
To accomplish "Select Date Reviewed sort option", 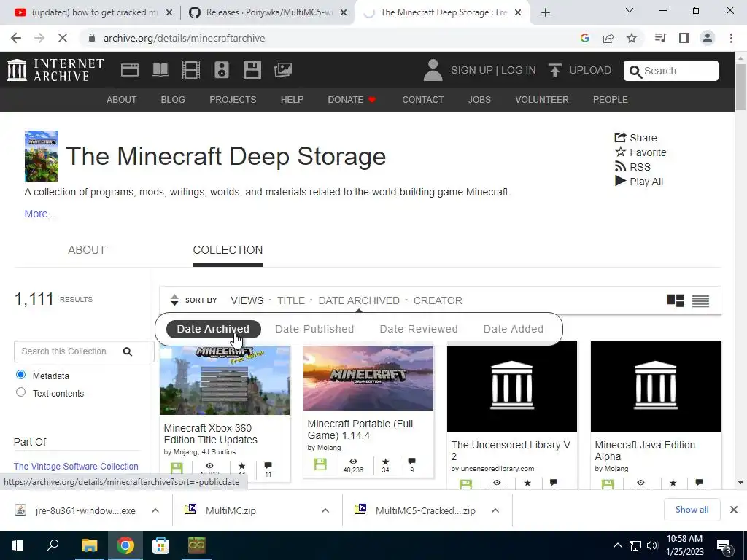I will (x=419, y=329).
